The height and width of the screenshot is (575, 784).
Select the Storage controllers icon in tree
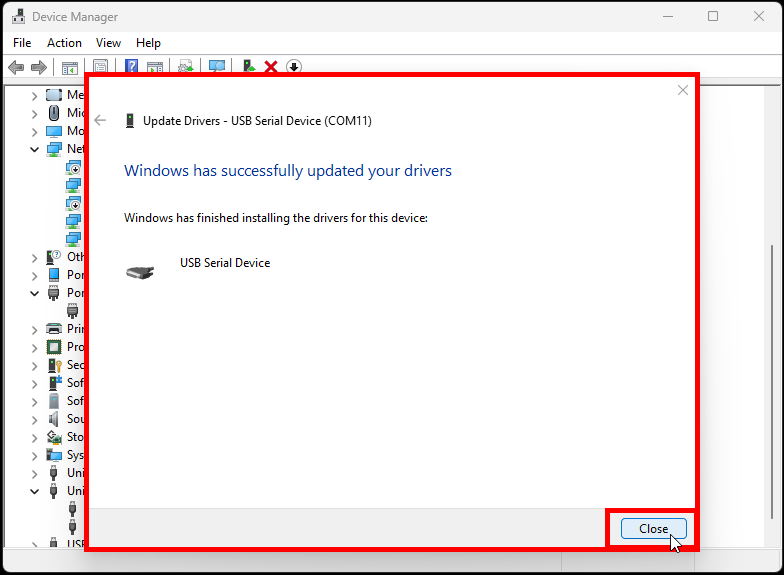(x=54, y=437)
